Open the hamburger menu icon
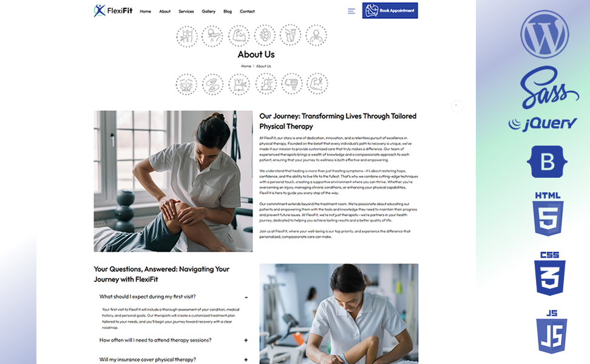This screenshot has width=590, height=364. 351,12
